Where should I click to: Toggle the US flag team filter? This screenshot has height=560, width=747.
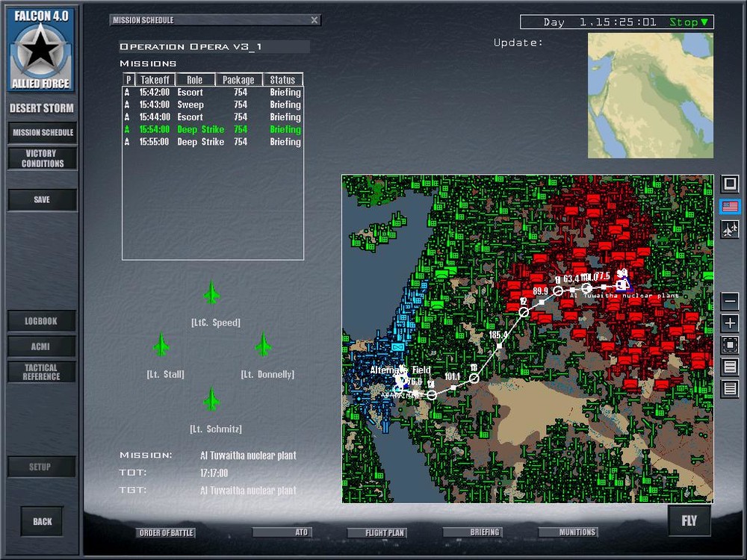pyautogui.click(x=729, y=206)
